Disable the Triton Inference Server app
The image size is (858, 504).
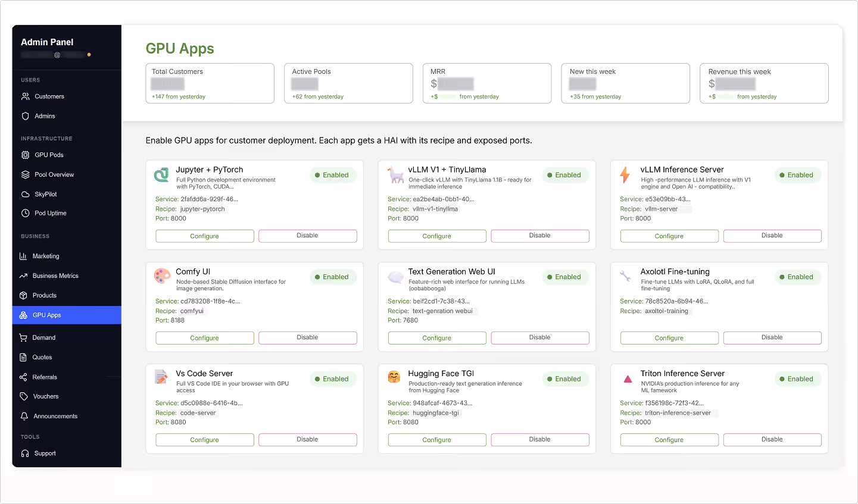coord(772,440)
